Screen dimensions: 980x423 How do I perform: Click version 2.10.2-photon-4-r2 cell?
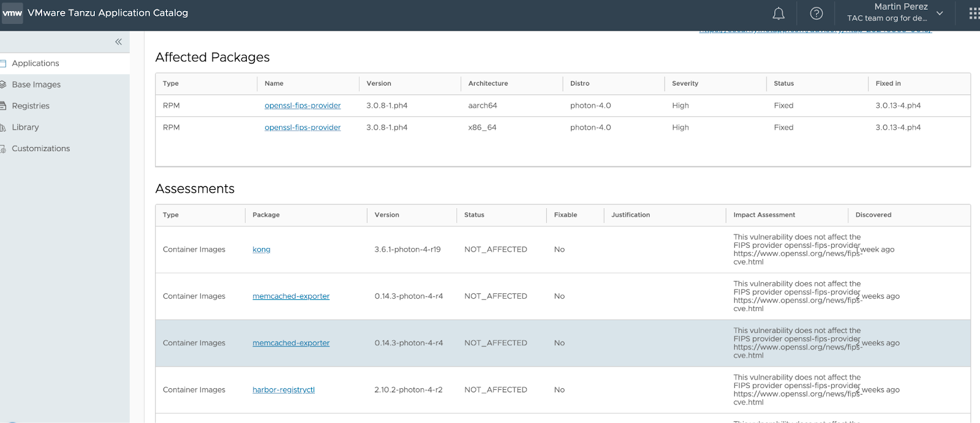coord(409,390)
